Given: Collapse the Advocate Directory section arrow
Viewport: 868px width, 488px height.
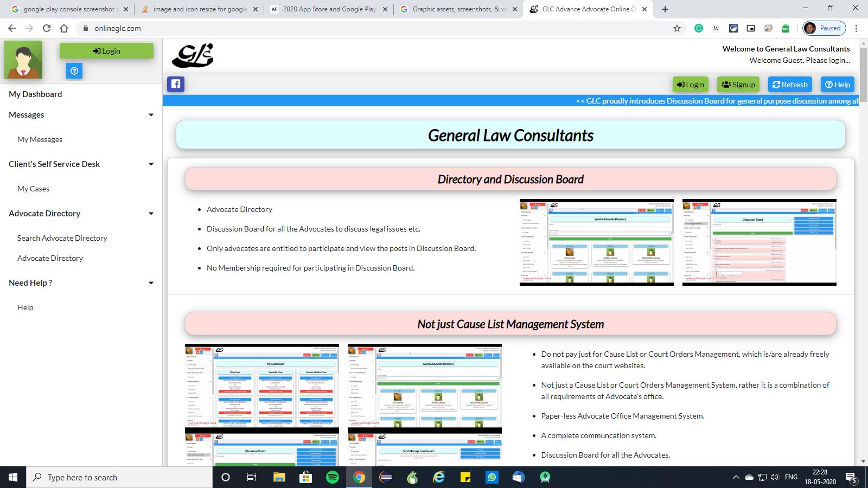Looking at the screenshot, I should pyautogui.click(x=151, y=214).
